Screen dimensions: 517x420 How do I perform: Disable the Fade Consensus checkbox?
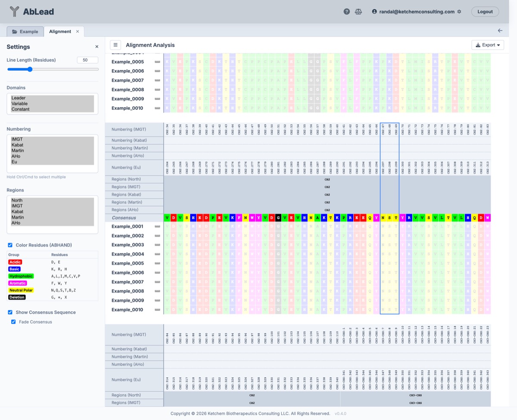pyautogui.click(x=13, y=322)
